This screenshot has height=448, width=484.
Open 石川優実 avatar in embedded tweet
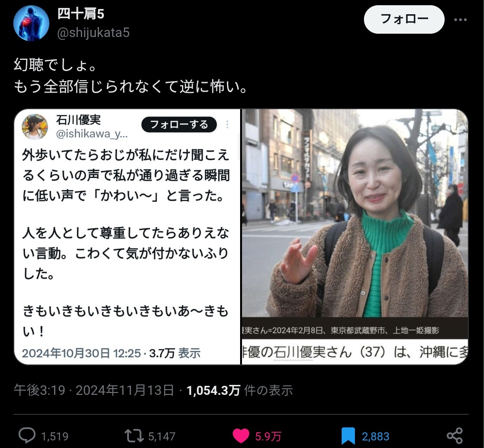coord(35,127)
